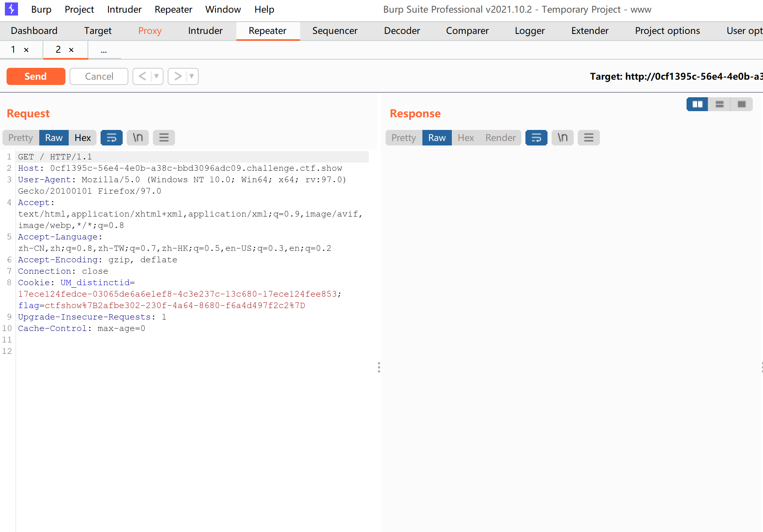Open response message editor menu icon
This screenshot has height=532, width=763.
click(x=589, y=138)
